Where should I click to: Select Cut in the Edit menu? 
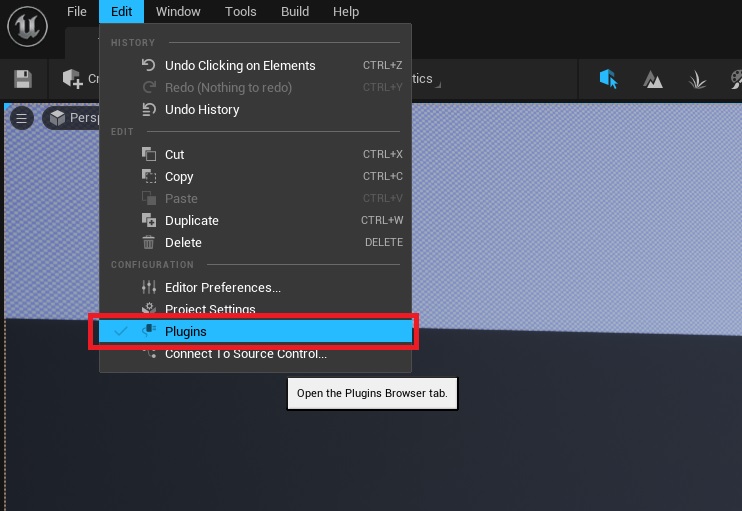[175, 154]
